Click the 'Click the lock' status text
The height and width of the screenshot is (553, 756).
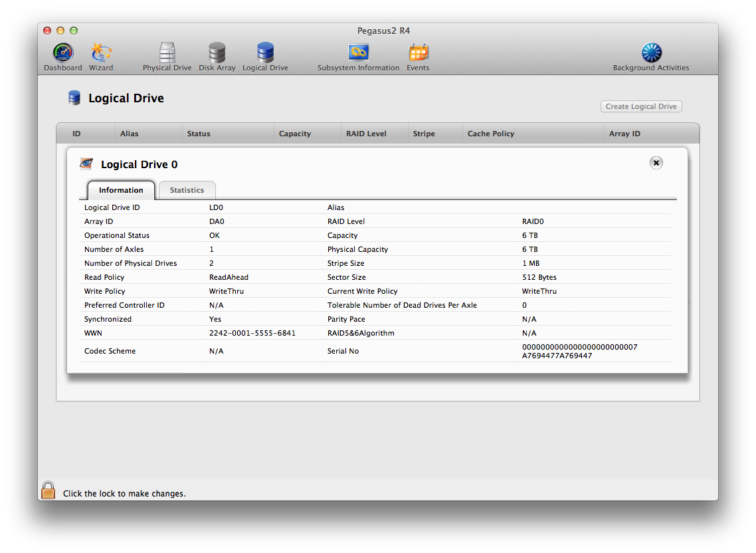tap(124, 494)
